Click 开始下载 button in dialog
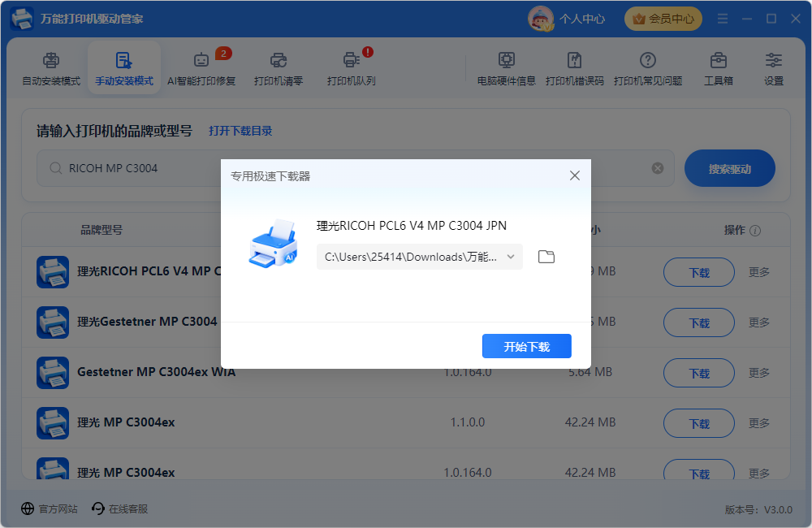Screen dimensions: 812x528 (x=527, y=346)
